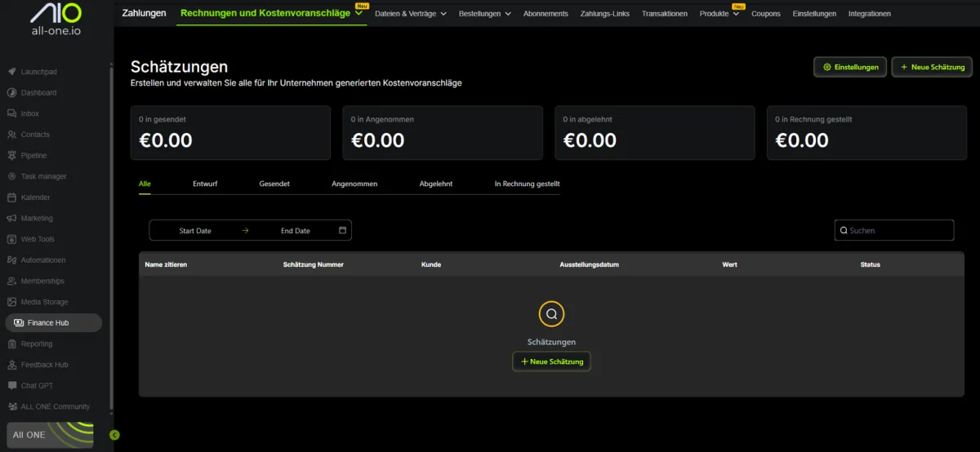Open Launchpad rocket icon in sidebar

(12, 72)
